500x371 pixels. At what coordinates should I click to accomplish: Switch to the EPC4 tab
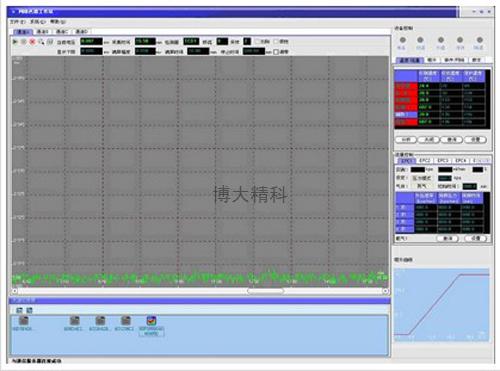click(461, 161)
